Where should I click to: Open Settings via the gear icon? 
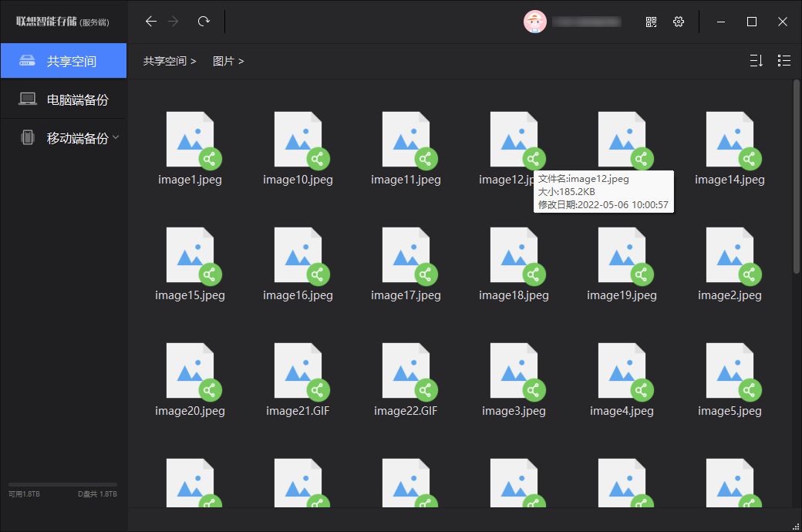pos(678,22)
